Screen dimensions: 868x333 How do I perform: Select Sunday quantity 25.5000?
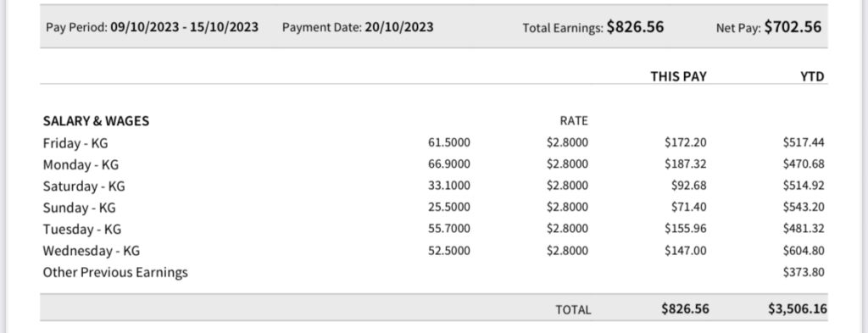click(x=449, y=208)
